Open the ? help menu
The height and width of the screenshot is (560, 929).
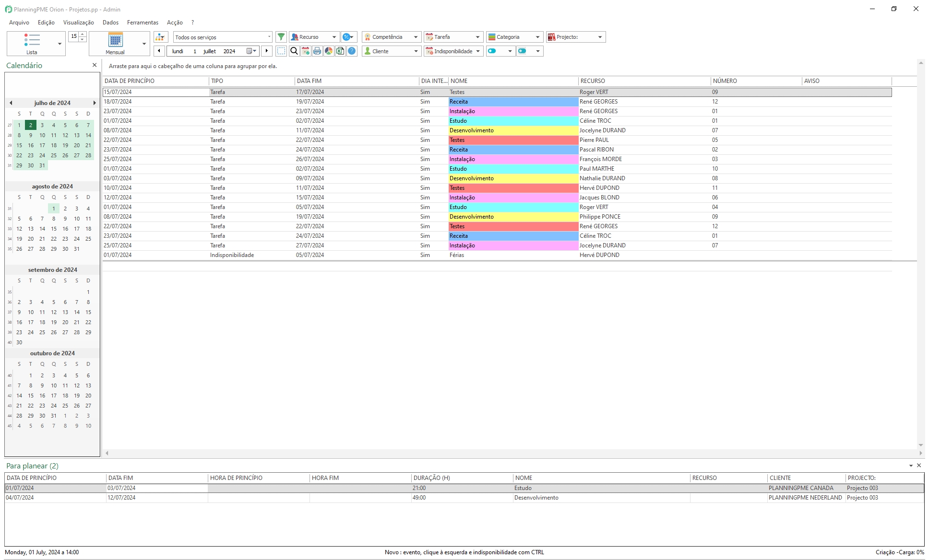click(x=192, y=23)
